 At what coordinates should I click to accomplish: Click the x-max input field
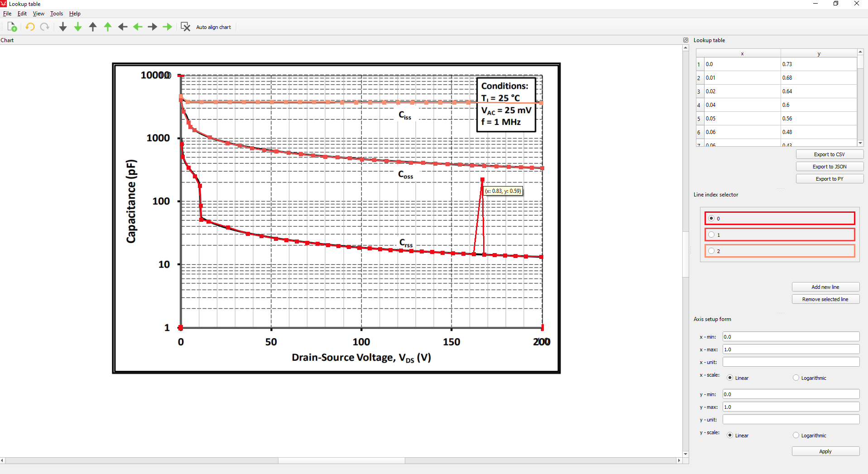click(x=791, y=350)
